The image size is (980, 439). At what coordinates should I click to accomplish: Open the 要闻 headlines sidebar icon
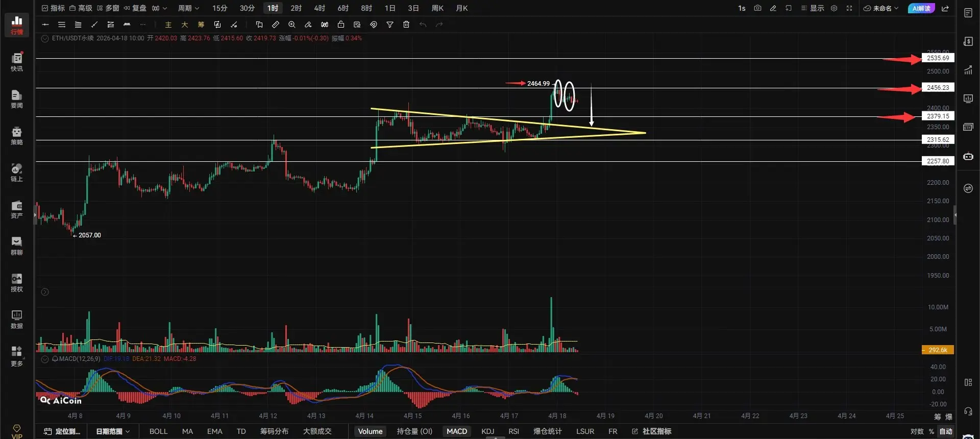pyautogui.click(x=17, y=99)
